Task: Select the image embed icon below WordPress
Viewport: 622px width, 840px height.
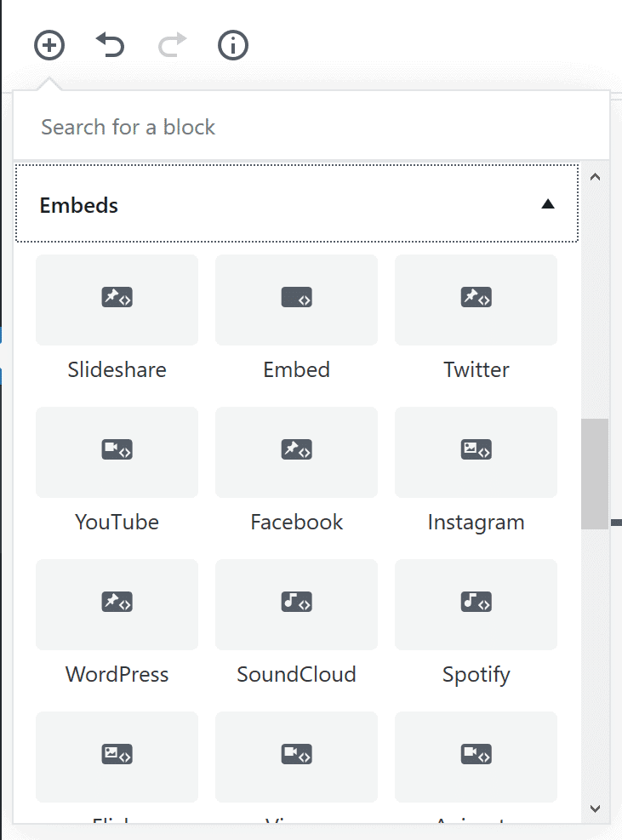Action: (x=117, y=754)
